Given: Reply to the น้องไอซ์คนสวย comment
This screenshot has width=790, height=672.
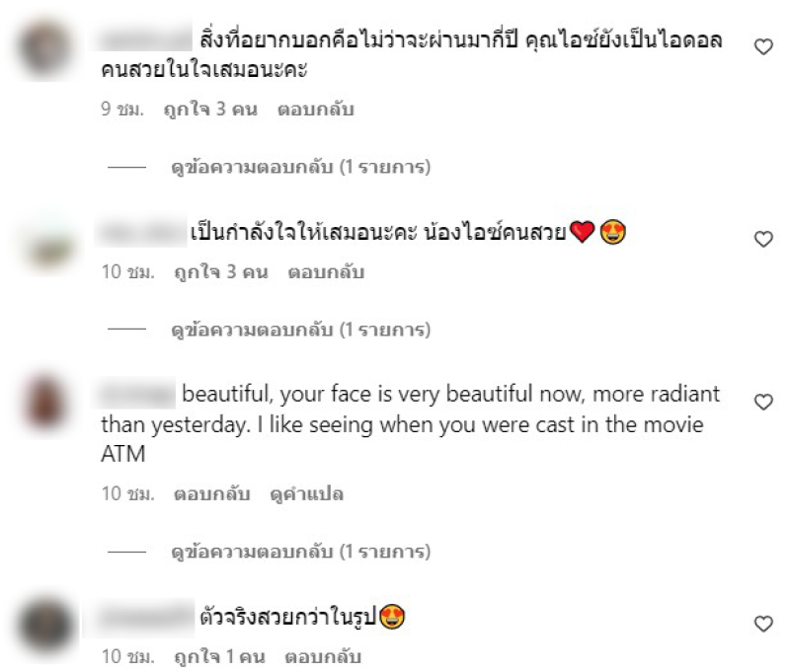Looking at the screenshot, I should (326, 272).
